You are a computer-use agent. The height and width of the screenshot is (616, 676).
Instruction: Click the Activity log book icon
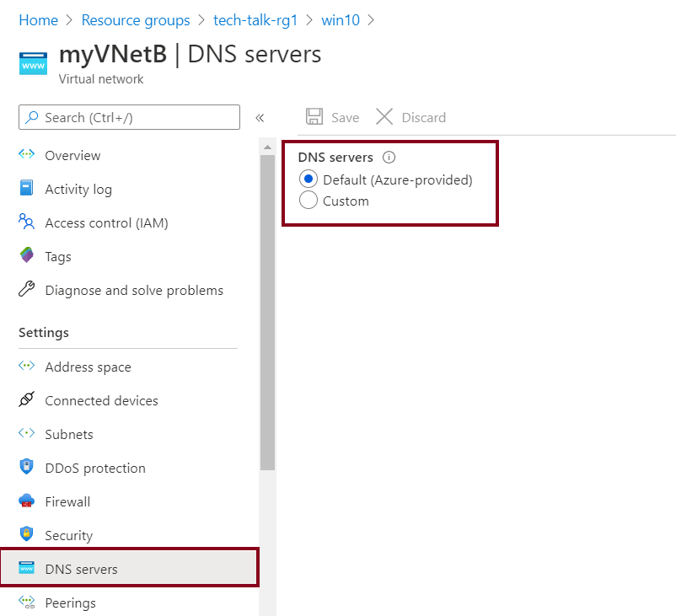(x=26, y=188)
